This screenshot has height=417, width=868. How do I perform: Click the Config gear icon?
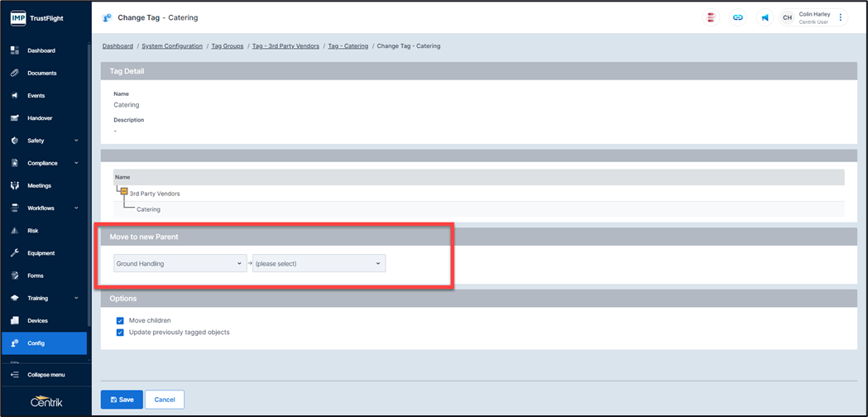coord(15,343)
